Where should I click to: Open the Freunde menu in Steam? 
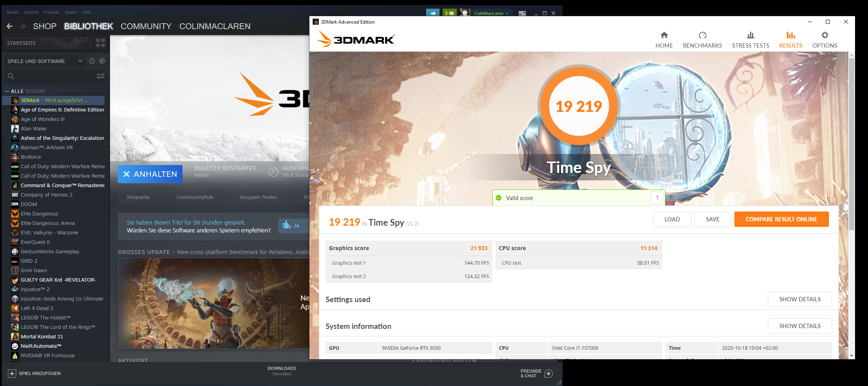[51, 12]
